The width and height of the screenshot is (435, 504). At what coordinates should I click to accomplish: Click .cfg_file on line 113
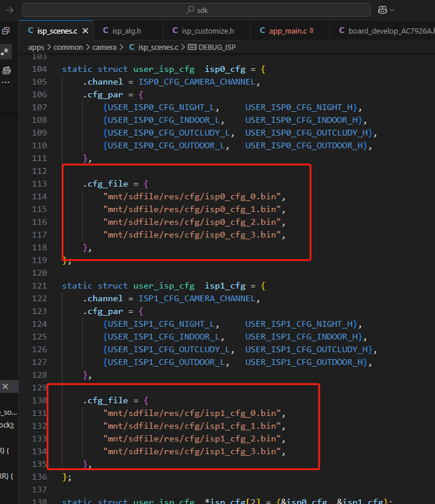pos(105,184)
